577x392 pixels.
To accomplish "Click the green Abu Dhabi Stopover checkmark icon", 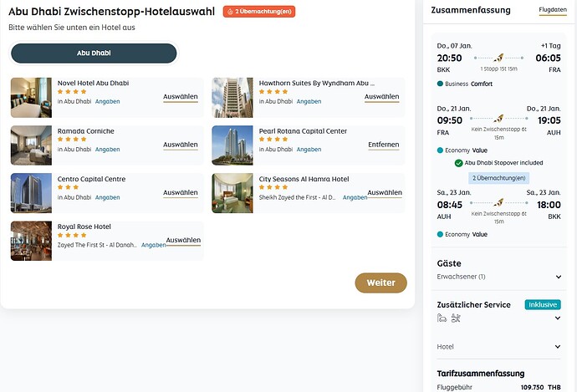I will point(458,163).
